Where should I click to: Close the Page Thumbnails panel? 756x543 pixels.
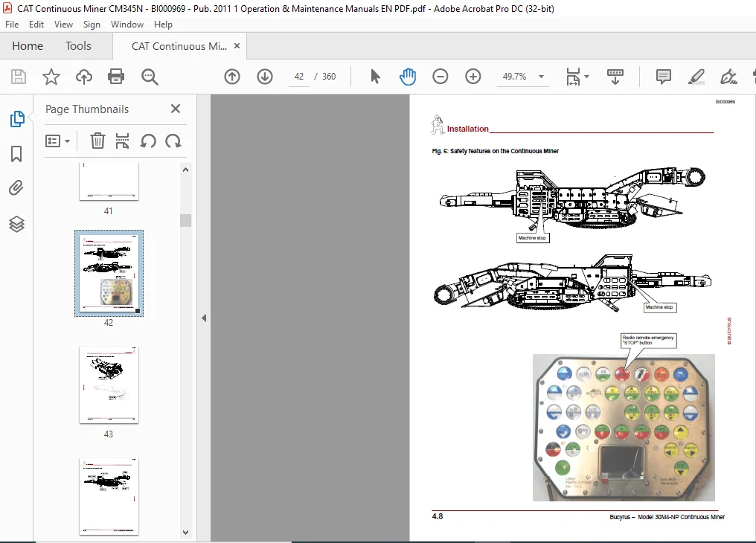[x=176, y=109]
